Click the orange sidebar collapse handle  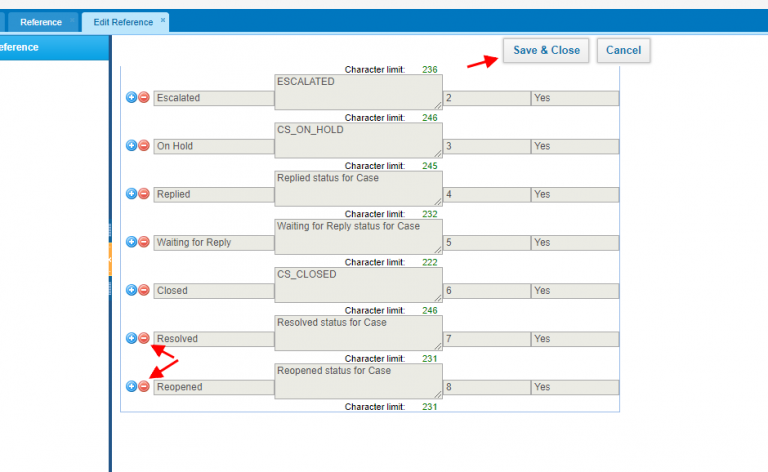110,259
